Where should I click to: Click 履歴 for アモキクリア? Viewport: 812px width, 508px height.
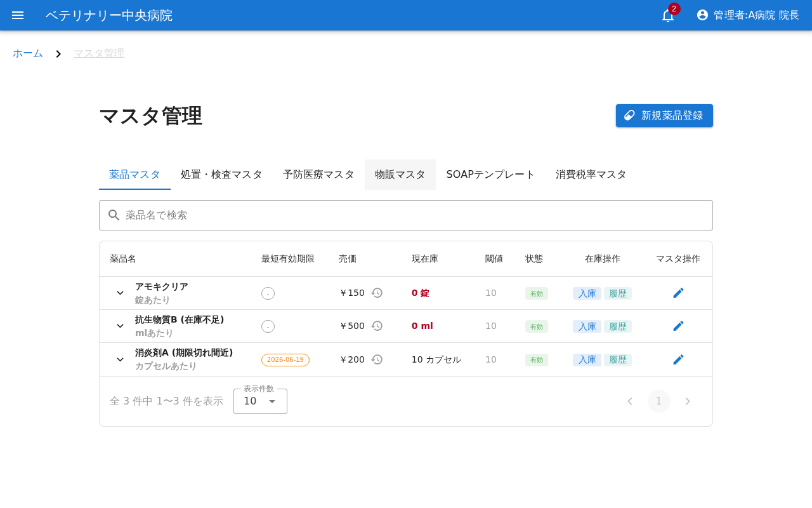tap(618, 293)
